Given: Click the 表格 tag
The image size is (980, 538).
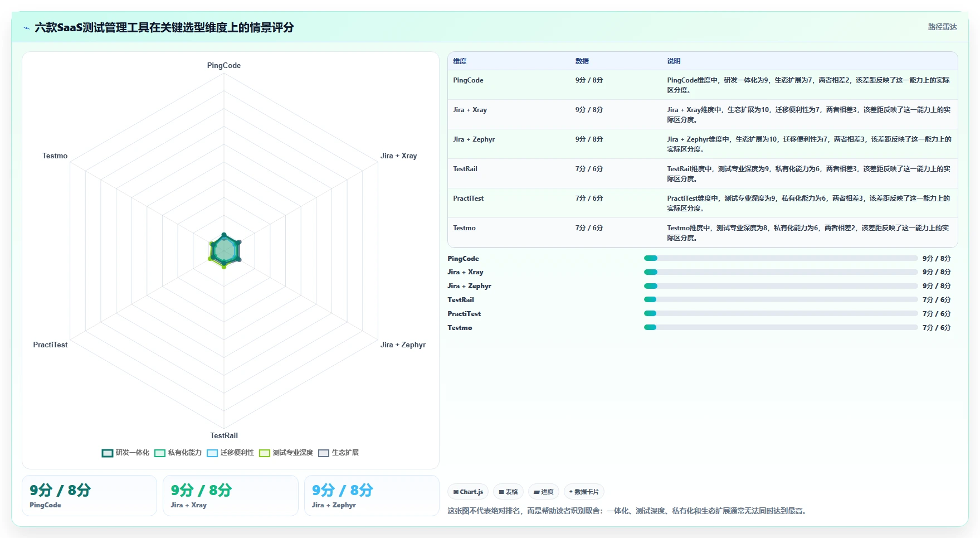Looking at the screenshot, I should click(508, 492).
